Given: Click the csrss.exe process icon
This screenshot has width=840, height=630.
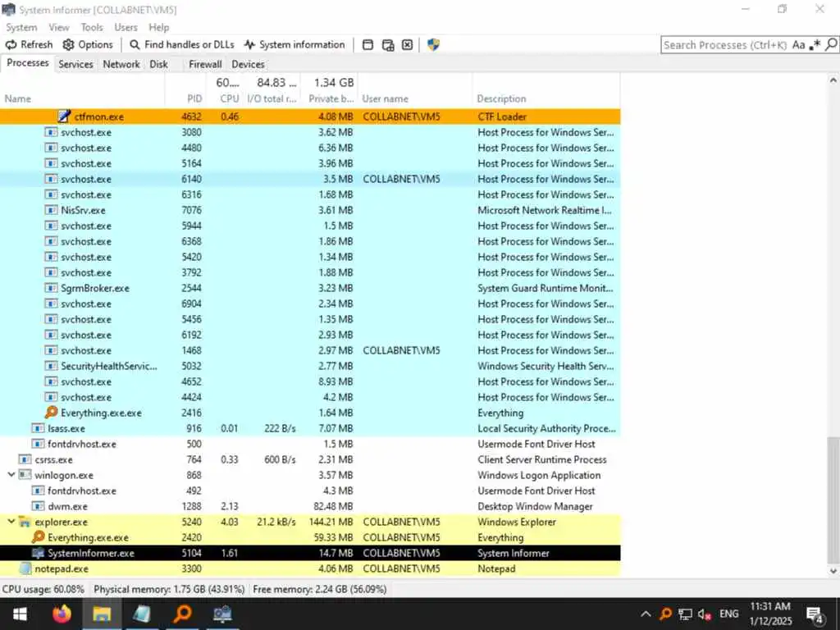Looking at the screenshot, I should pos(25,459).
